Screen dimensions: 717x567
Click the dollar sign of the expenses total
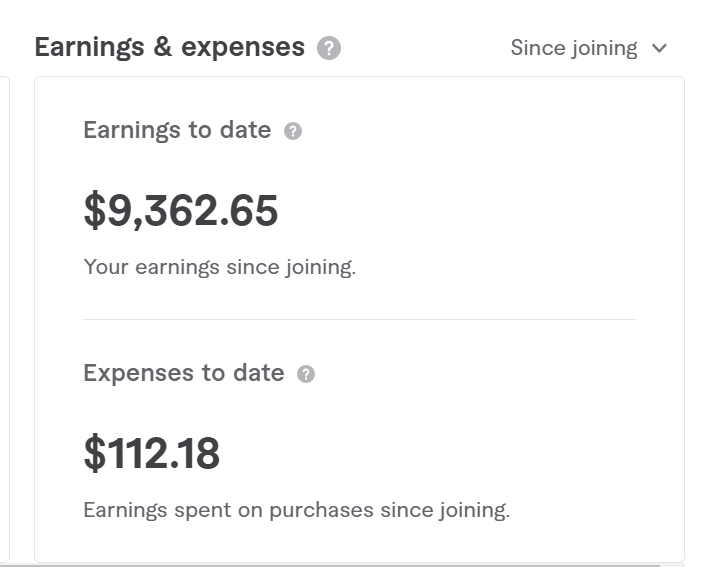point(94,453)
